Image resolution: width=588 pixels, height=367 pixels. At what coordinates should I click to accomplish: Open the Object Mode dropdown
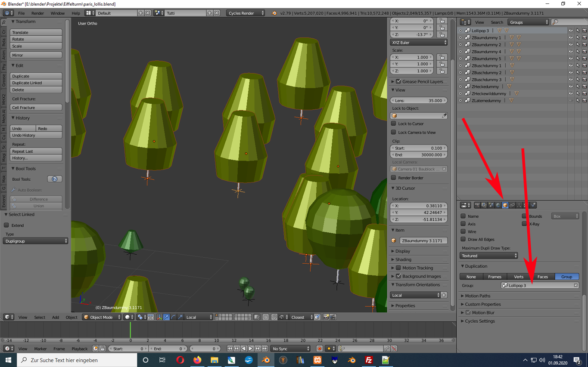click(102, 317)
